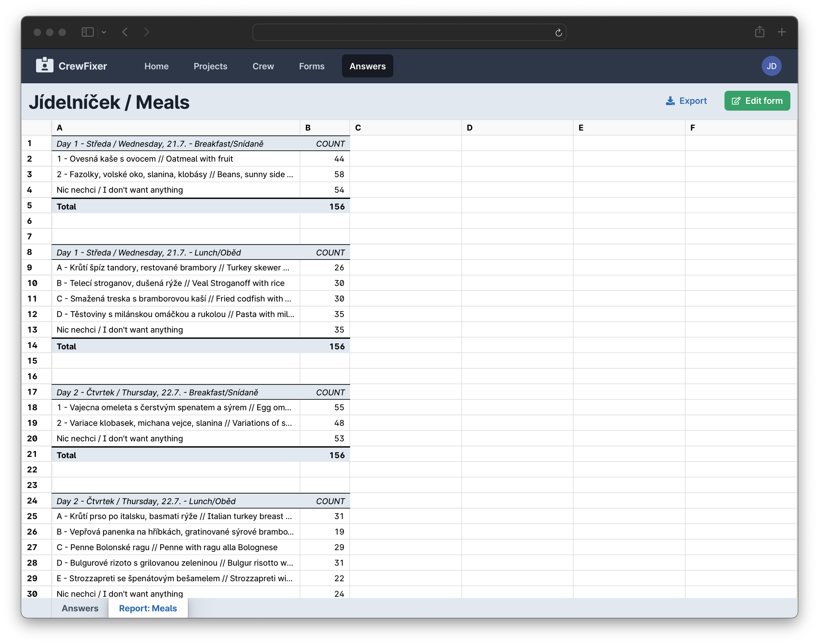Select column C header
This screenshot has height=644, width=819.
pyautogui.click(x=405, y=127)
